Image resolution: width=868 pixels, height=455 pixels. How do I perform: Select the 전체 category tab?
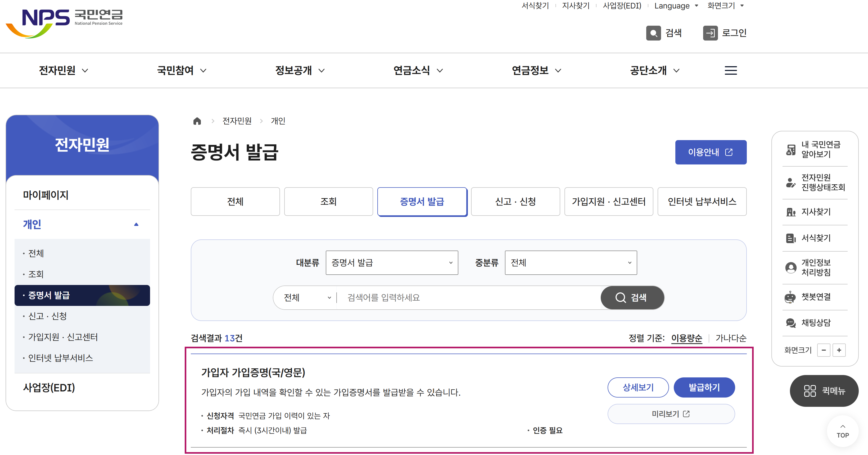point(235,201)
